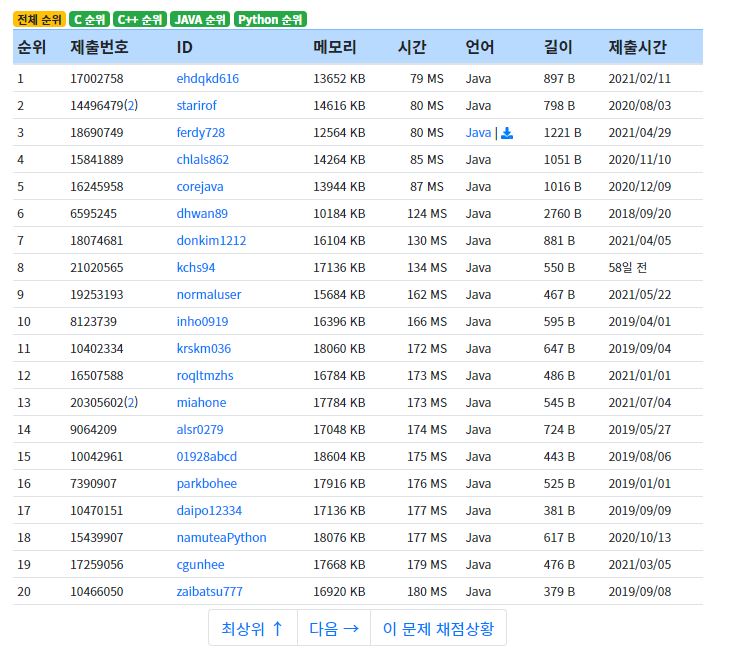
Task: Open 이 문제 채점상황 status page
Action: (438, 629)
